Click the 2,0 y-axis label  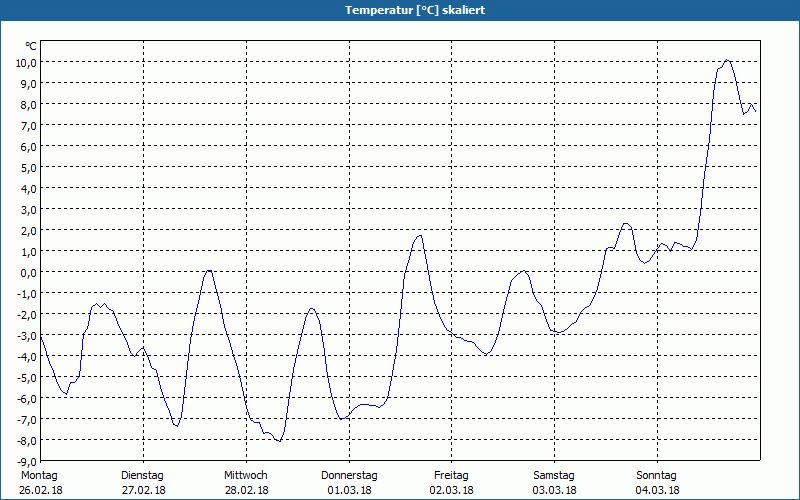29,230
